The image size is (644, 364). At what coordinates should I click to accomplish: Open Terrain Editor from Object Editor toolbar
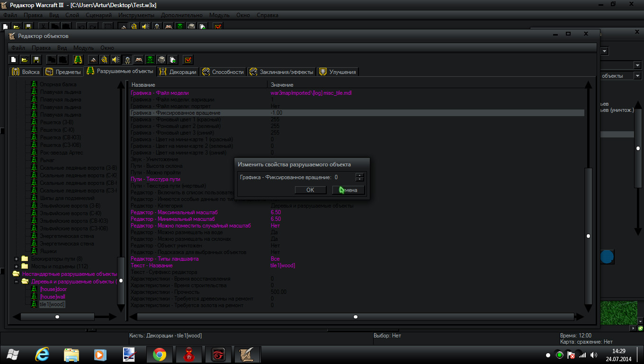(x=93, y=60)
